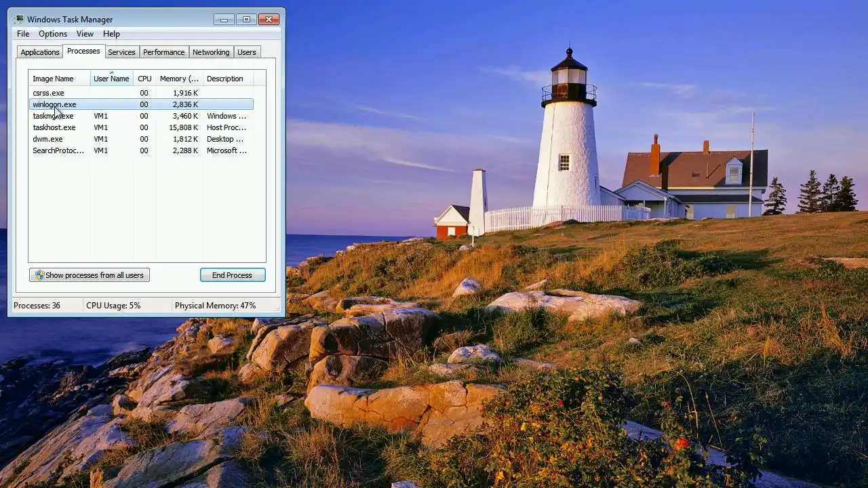This screenshot has width=868, height=488.
Task: Click Physical Memory: 47% status entry
Action: click(215, 306)
